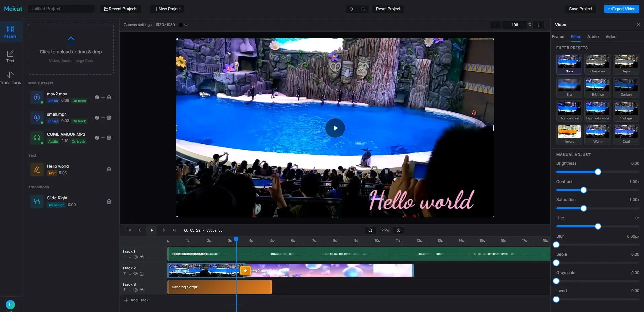Click the canvas zoom plus button
The height and width of the screenshot is (312, 644).
538,25
